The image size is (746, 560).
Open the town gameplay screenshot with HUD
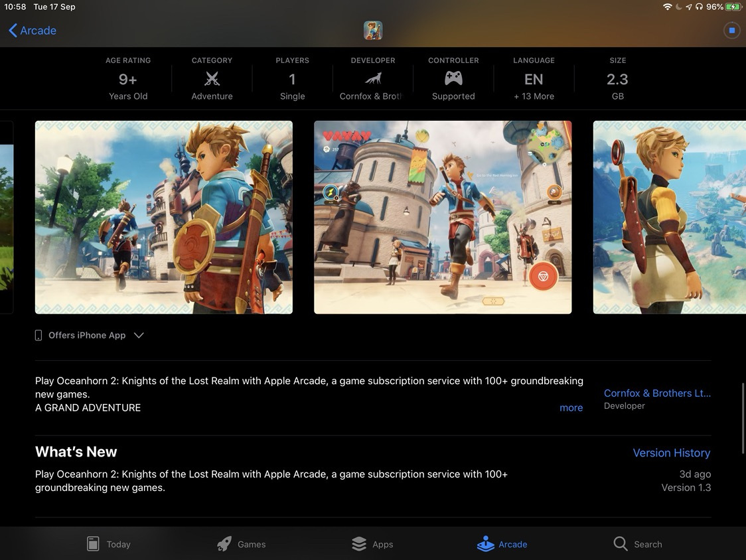click(x=443, y=218)
